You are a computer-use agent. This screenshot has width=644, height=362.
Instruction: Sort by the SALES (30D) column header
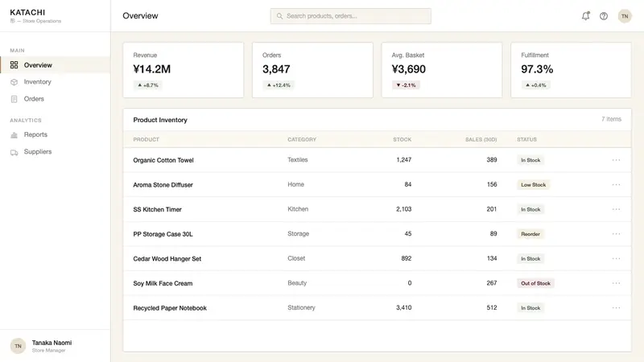481,139
